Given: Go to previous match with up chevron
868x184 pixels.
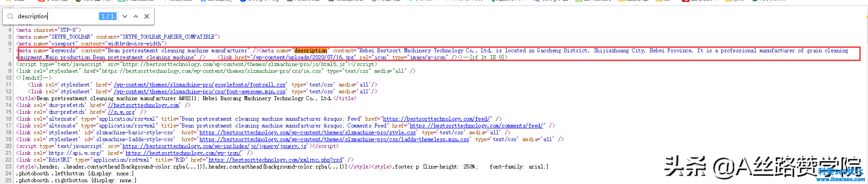Looking at the screenshot, I should tap(136, 16).
